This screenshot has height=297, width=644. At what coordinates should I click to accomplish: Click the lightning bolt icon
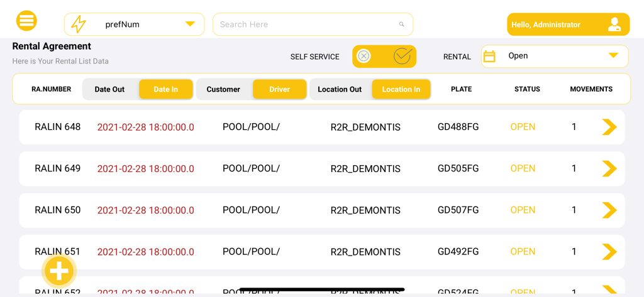click(79, 24)
